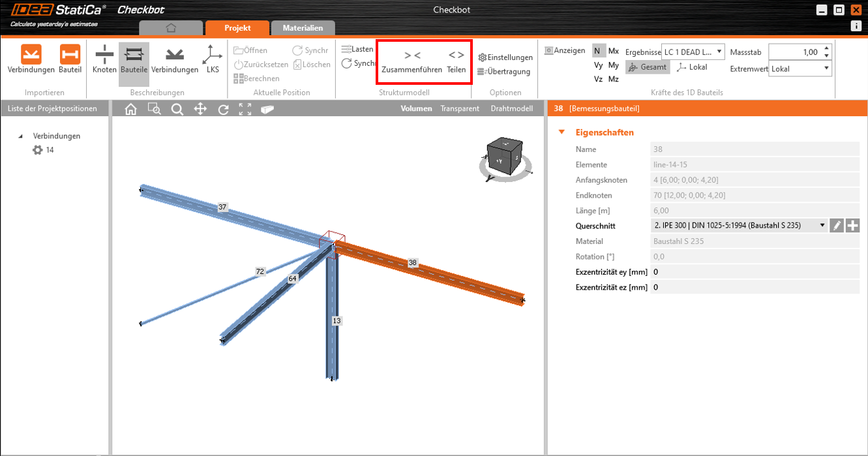868x456 pixels.
Task: Increase Massstab with up arrow
Action: [827, 48]
